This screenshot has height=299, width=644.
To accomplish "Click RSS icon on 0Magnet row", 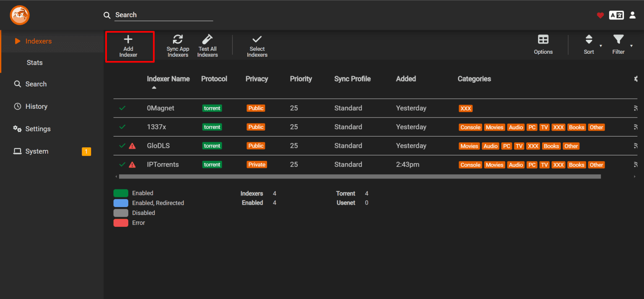I will pos(636,108).
